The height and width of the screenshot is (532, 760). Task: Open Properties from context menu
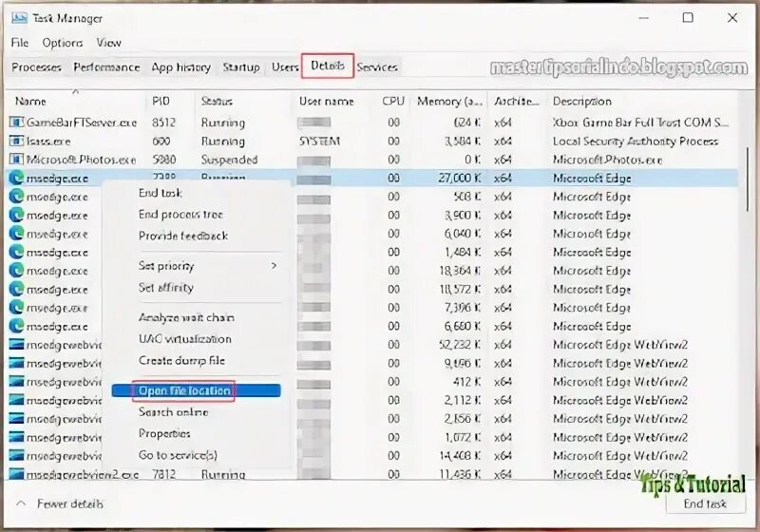click(164, 433)
